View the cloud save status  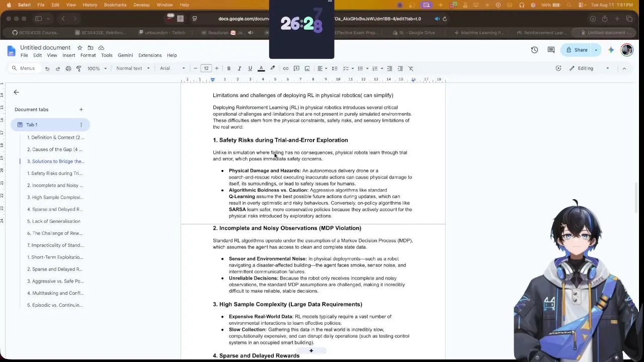(101, 48)
